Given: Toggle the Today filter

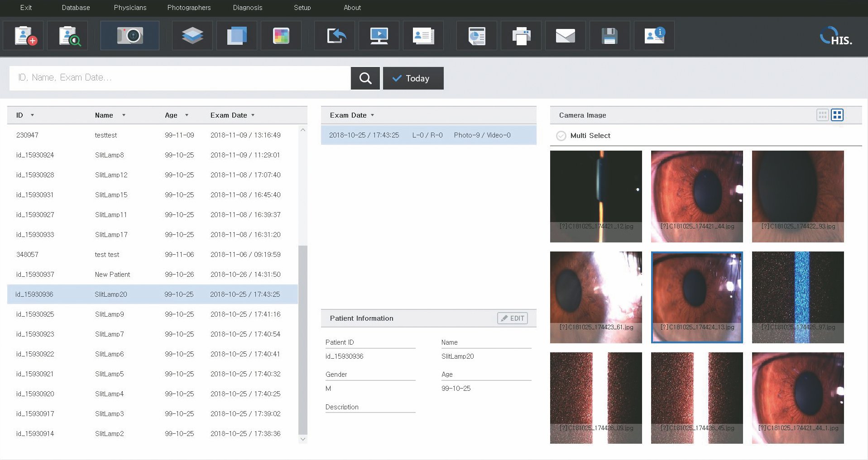Looking at the screenshot, I should pyautogui.click(x=413, y=78).
